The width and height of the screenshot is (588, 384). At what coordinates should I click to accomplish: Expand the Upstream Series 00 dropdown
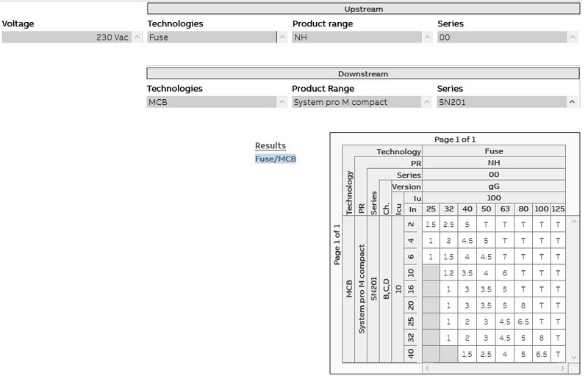[x=573, y=37]
